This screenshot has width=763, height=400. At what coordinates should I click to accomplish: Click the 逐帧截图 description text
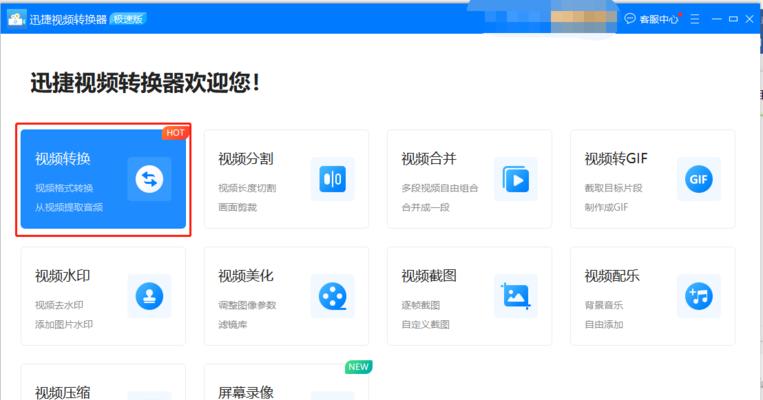[420, 305]
